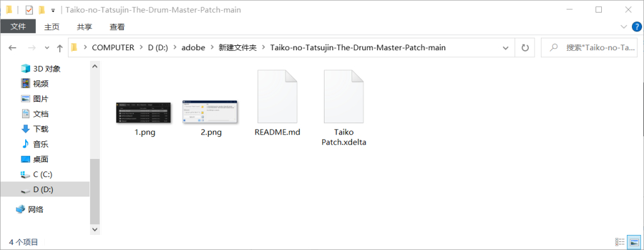Select the 下载 folder in sidebar
644x250 pixels.
tap(41, 129)
